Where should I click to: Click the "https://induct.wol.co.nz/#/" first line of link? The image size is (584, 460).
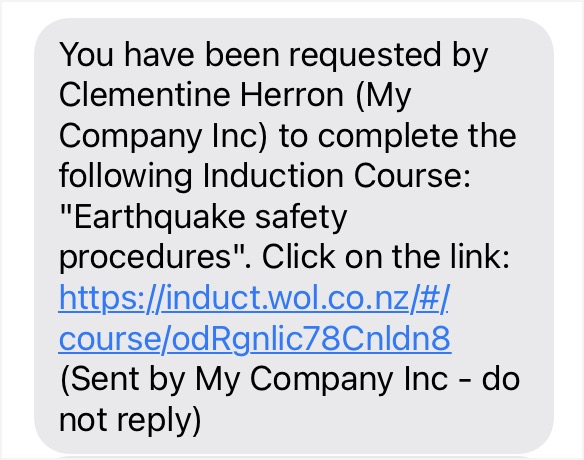tap(254, 299)
